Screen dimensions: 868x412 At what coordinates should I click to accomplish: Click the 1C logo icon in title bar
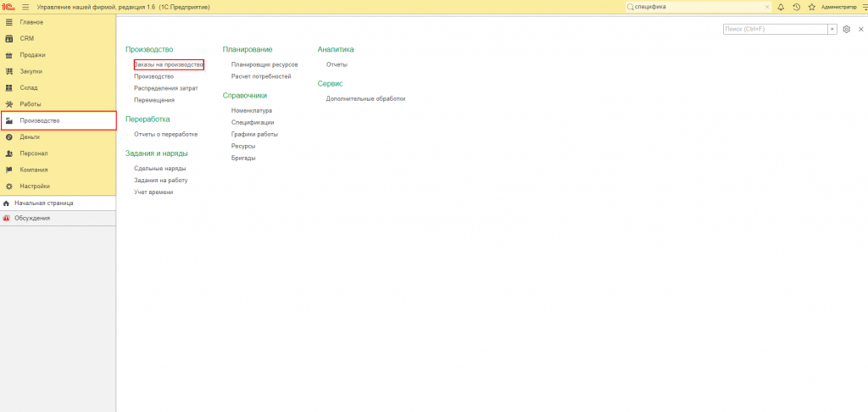pyautogui.click(x=10, y=7)
